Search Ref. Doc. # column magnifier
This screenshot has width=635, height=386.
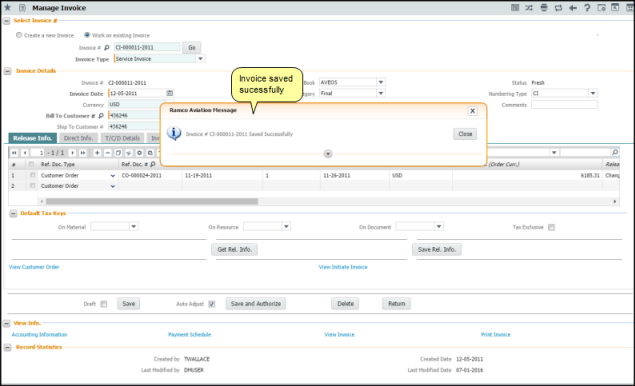click(x=153, y=164)
